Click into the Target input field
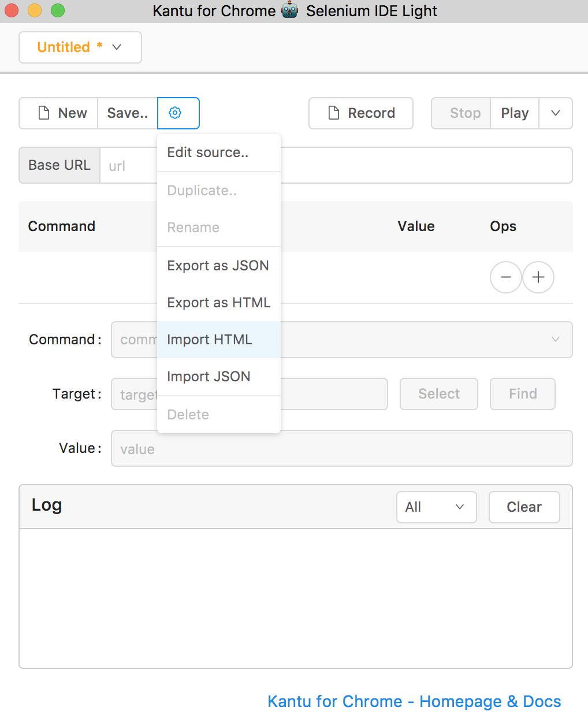 250,394
